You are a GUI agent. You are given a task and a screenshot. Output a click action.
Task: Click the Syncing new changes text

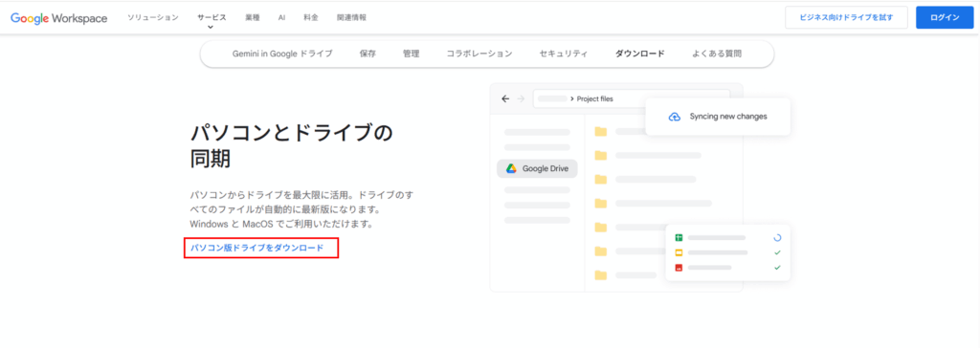(x=728, y=117)
